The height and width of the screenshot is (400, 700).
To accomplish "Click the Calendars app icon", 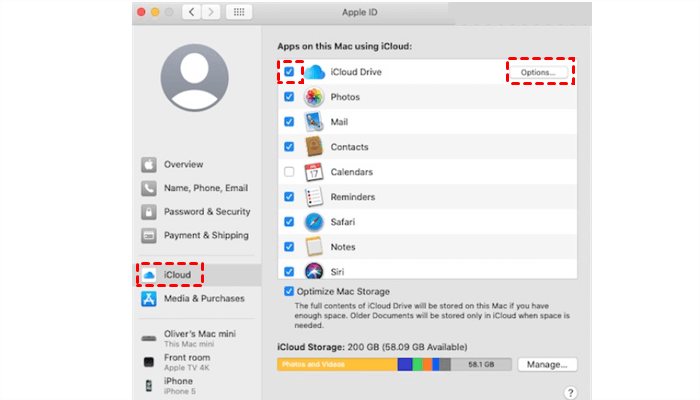I will (x=314, y=172).
